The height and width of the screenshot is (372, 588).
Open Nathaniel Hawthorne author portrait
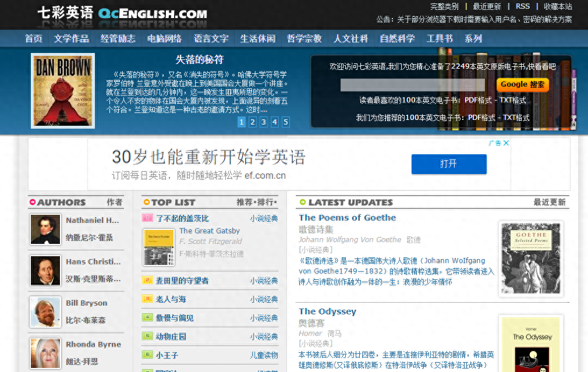coord(45,229)
